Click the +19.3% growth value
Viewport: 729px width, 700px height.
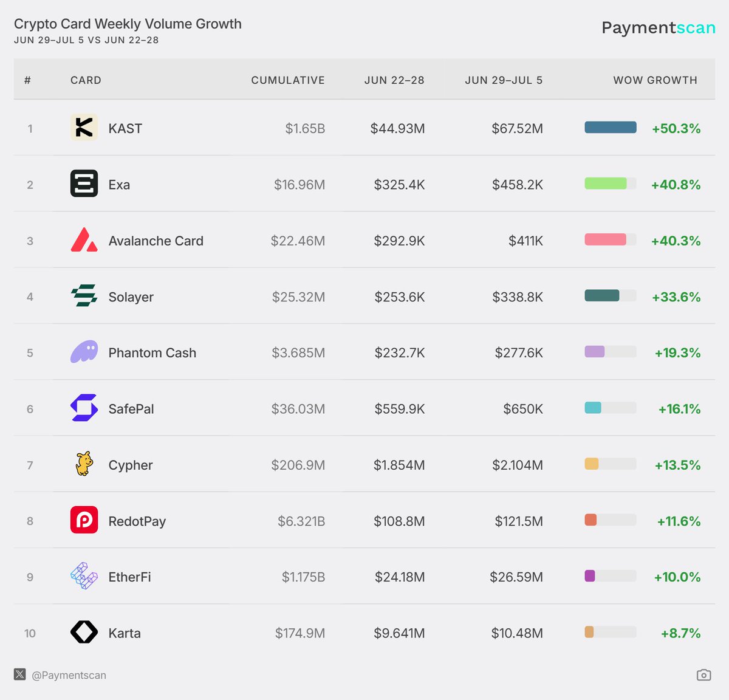point(677,353)
